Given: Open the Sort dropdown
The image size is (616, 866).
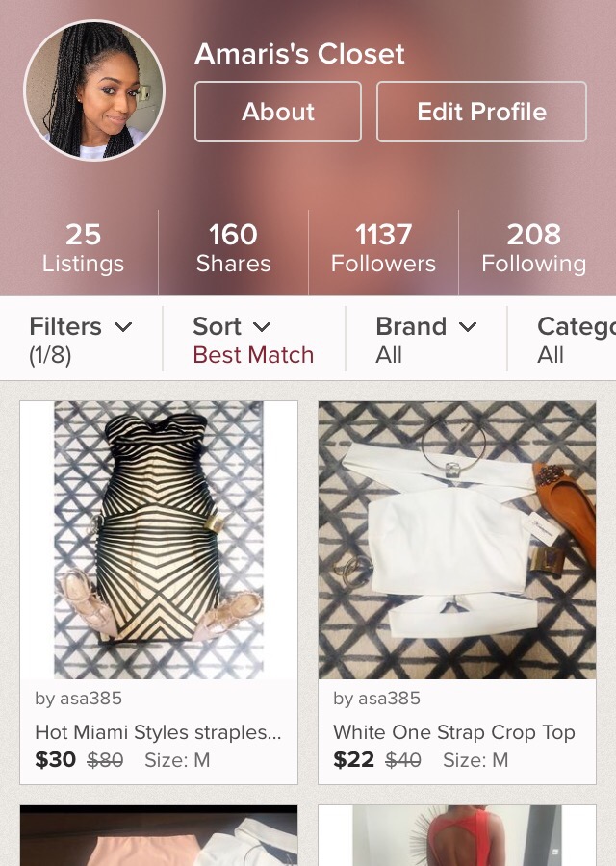Looking at the screenshot, I should click(253, 339).
